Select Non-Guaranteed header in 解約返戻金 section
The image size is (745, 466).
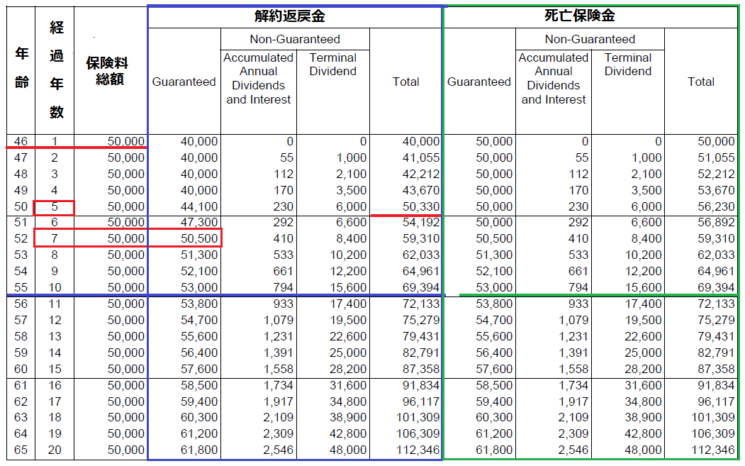(294, 40)
